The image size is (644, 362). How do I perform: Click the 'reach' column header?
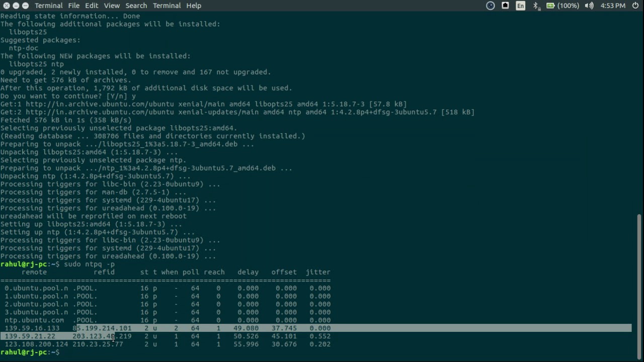pos(214,272)
